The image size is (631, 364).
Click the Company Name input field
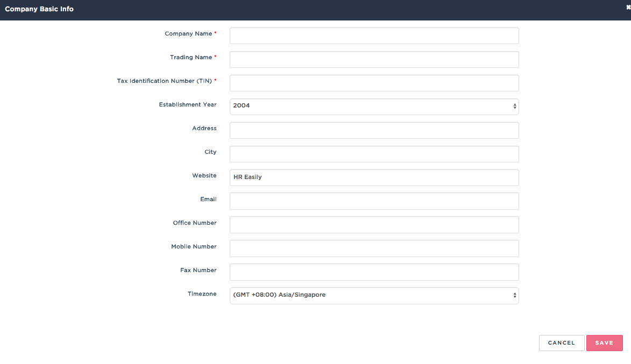374,36
